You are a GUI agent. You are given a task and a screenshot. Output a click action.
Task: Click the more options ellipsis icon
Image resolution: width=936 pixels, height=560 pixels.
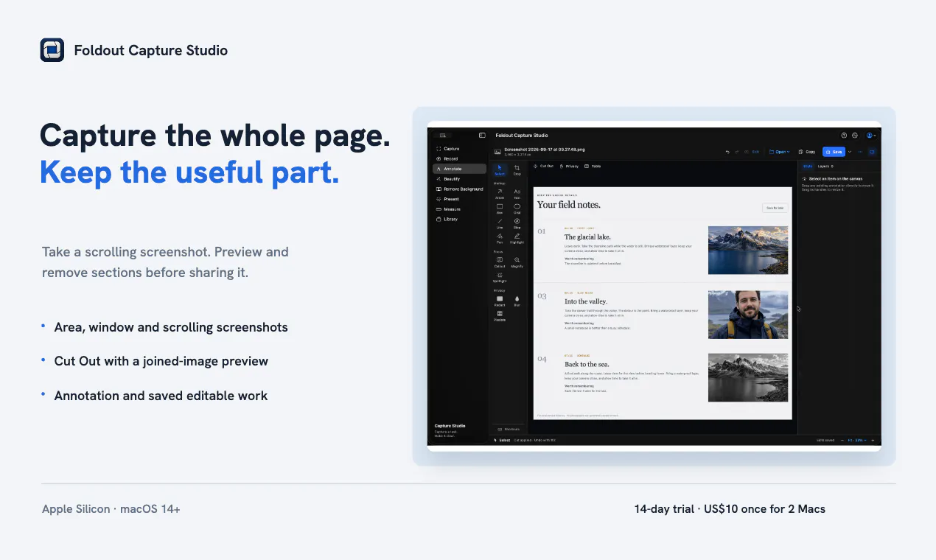(860, 152)
